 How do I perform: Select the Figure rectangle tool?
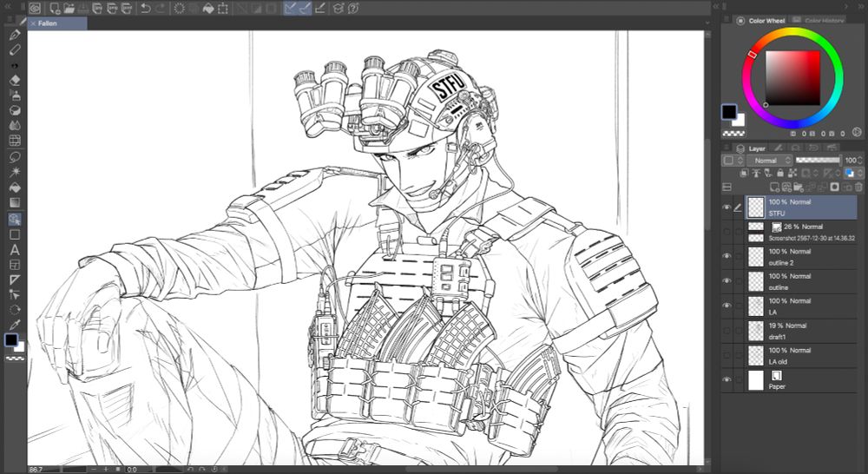click(15, 234)
